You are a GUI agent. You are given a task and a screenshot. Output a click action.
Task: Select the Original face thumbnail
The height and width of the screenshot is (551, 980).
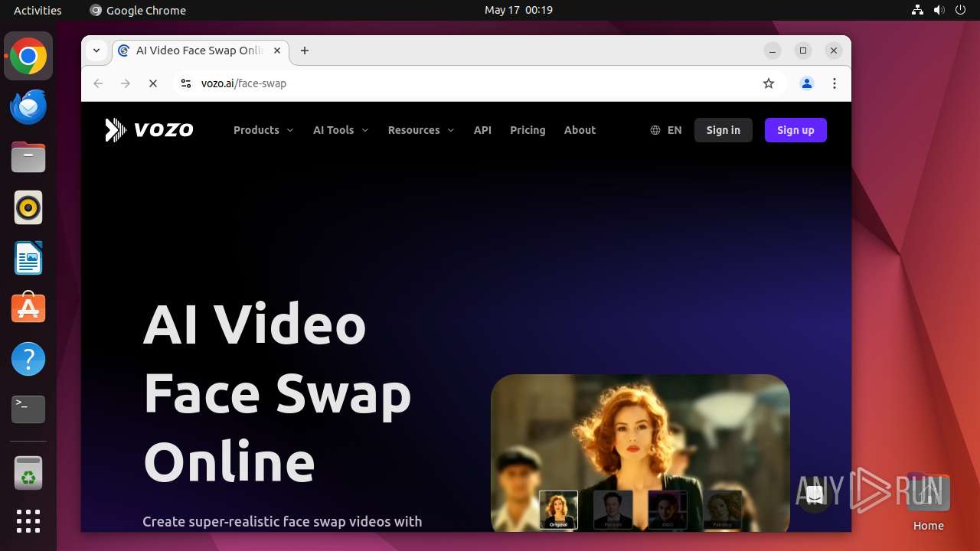click(x=558, y=510)
